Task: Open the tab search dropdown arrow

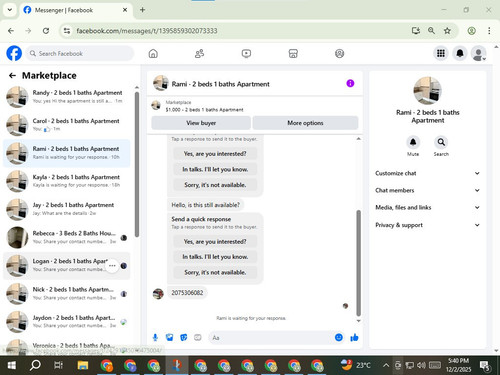Action: (10, 10)
